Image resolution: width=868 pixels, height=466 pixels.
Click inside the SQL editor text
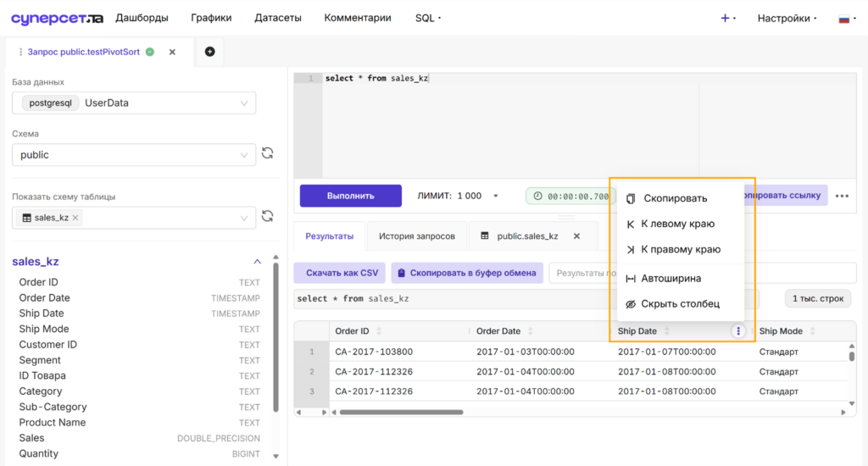(x=376, y=79)
